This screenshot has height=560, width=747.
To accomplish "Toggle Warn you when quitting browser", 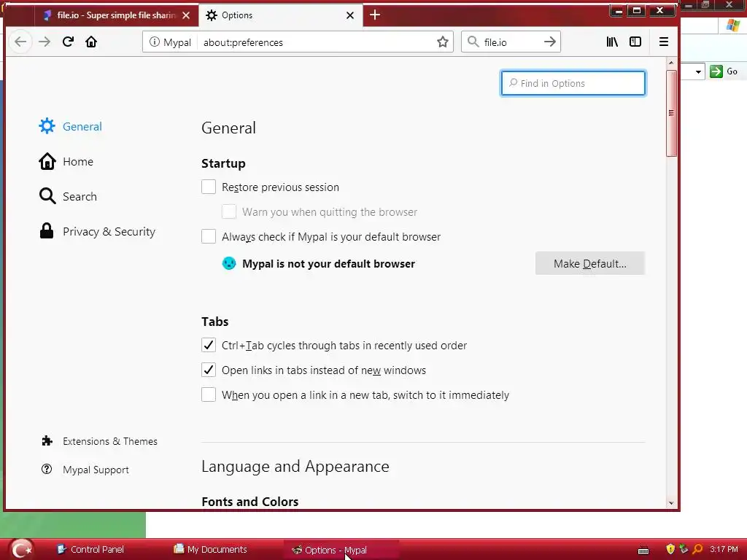I will (228, 211).
